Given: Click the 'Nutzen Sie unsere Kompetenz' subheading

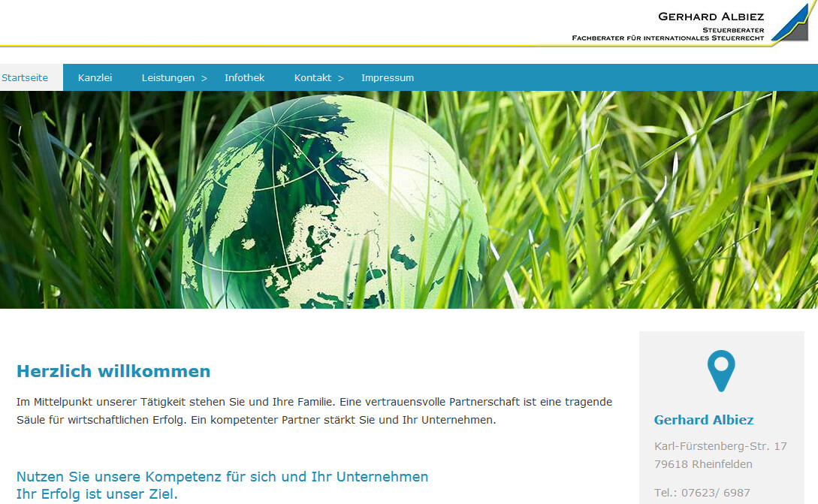Looking at the screenshot, I should tap(222, 476).
